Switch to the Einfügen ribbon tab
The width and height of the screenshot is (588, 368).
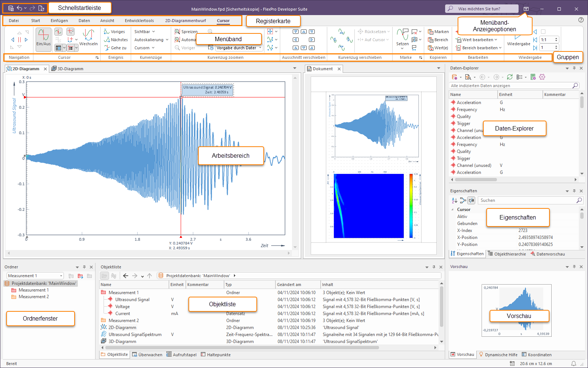[x=59, y=21]
